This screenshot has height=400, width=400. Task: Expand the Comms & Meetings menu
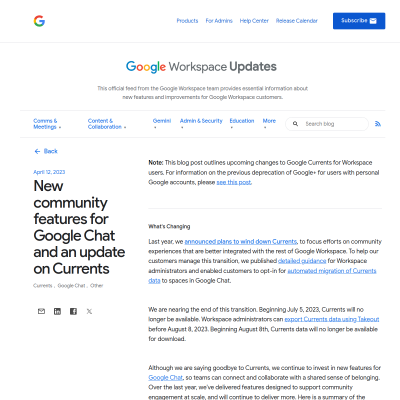pyautogui.click(x=47, y=124)
